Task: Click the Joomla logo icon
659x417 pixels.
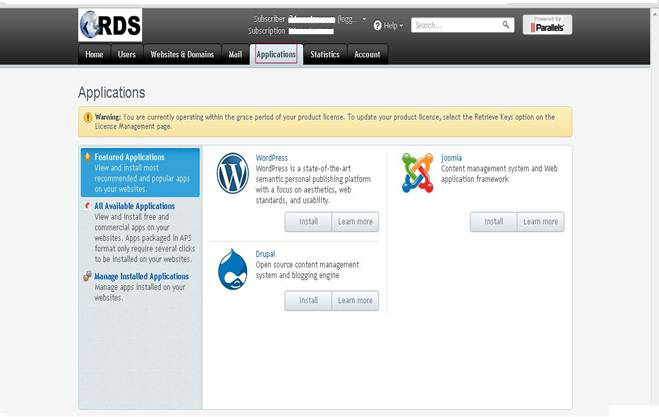Action: click(x=417, y=173)
